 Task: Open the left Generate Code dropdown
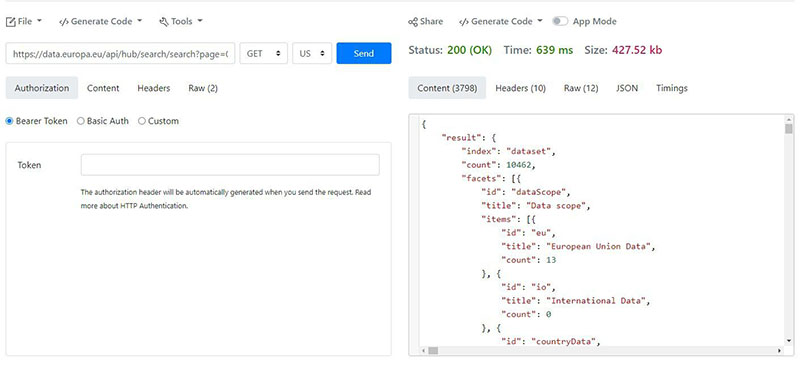(101, 21)
